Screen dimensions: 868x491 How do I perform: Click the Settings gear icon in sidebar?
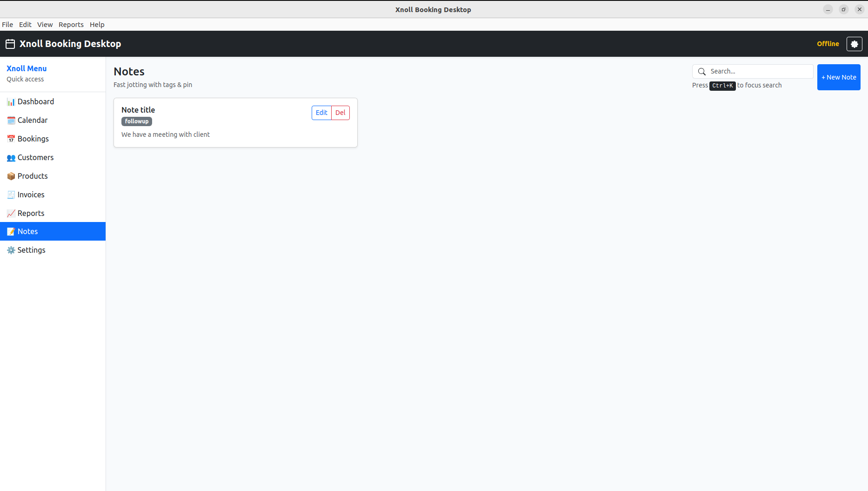(11, 250)
